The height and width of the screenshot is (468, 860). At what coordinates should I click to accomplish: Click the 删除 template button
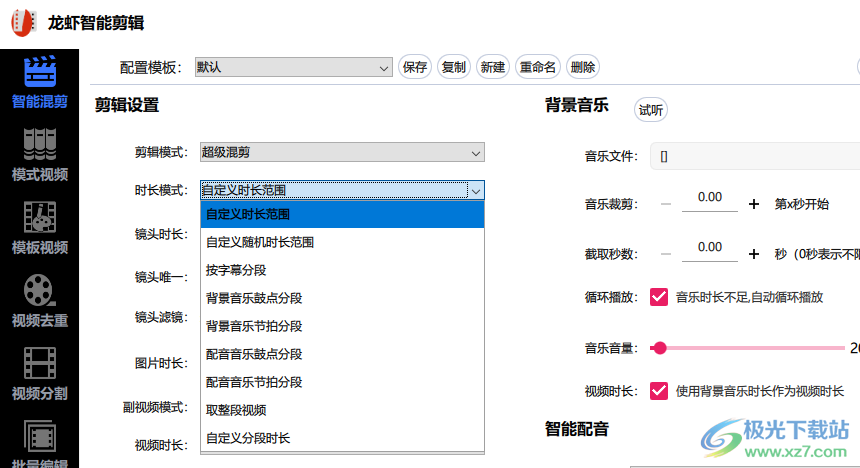click(582, 67)
